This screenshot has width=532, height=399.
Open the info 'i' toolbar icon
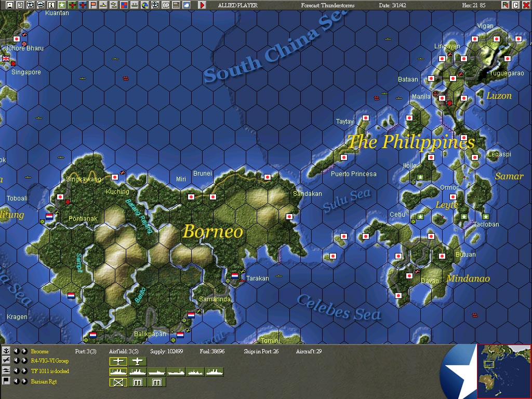[x=51, y=5]
